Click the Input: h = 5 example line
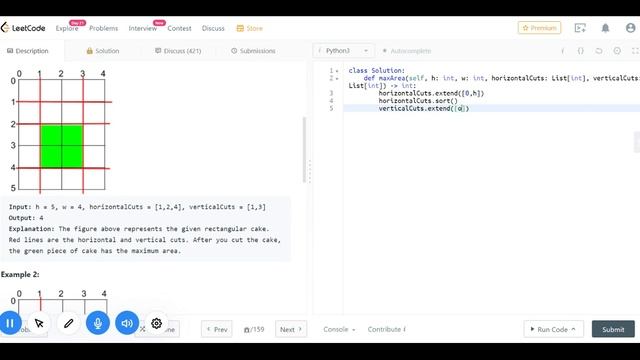640x360 pixels. pyautogui.click(x=137, y=207)
